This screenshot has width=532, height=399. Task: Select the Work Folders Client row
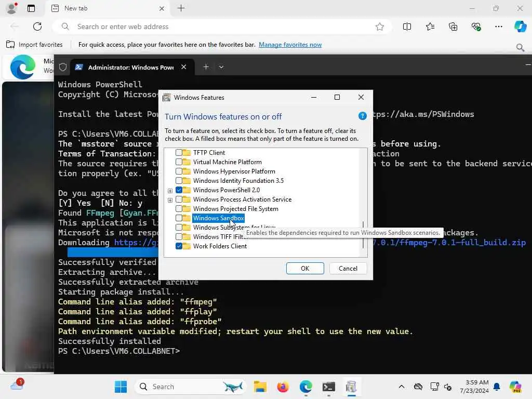pyautogui.click(x=220, y=246)
